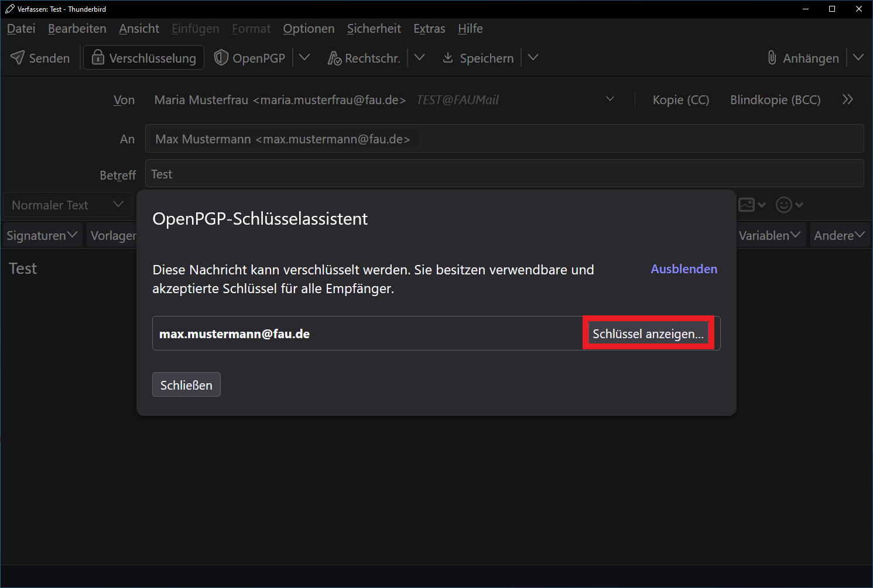Image resolution: width=873 pixels, height=588 pixels.
Task: Open the Normaler Text paragraph style dropdown
Action: point(67,205)
